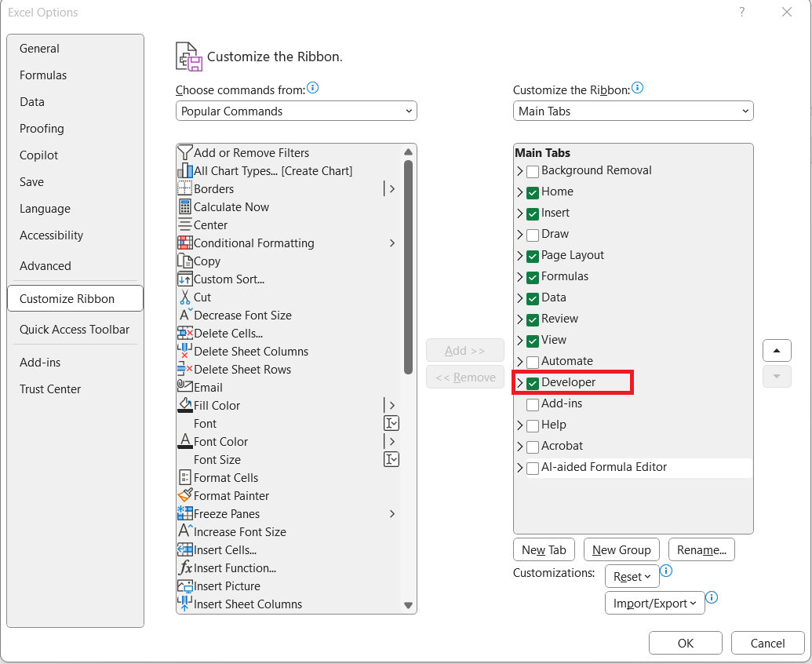The height and width of the screenshot is (664, 812).
Task: Select the Format Painter brush icon
Action: (x=185, y=496)
